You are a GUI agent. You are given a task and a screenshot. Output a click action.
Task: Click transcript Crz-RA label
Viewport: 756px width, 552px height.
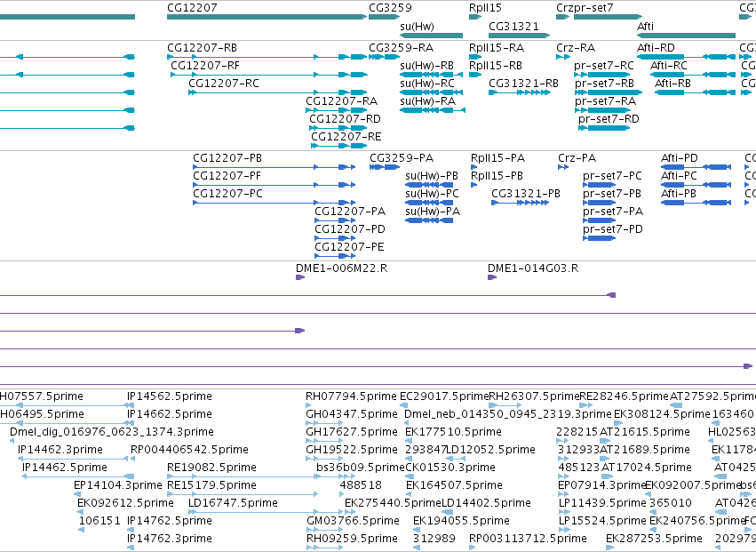[576, 48]
